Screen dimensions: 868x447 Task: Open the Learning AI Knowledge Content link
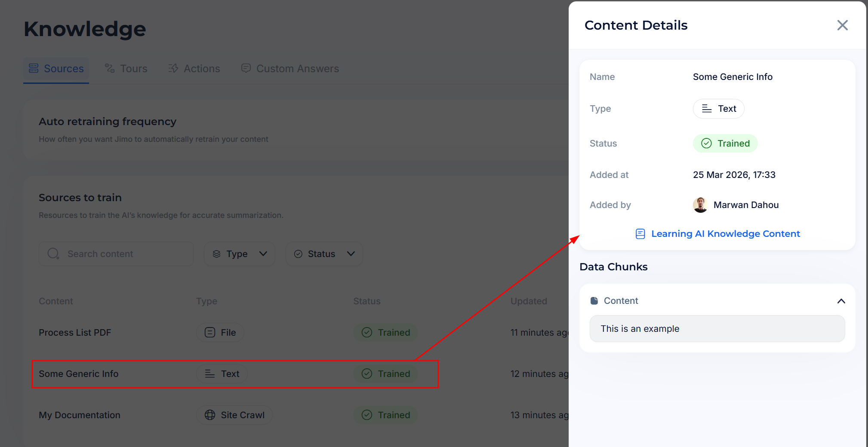pyautogui.click(x=725, y=234)
